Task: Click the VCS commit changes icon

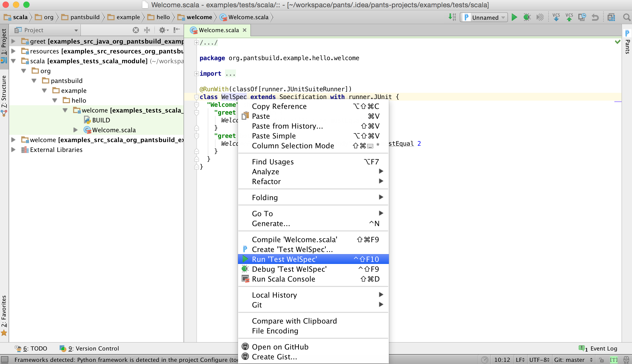Action: (x=569, y=17)
